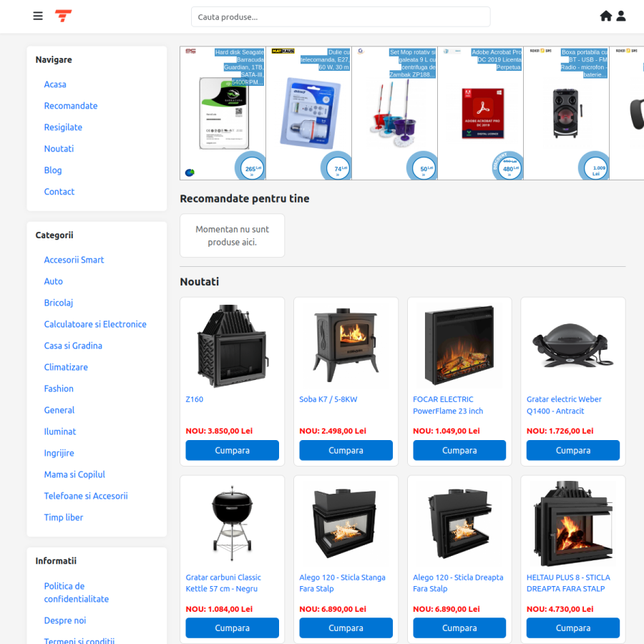The height and width of the screenshot is (644, 644).
Task: Open Gratar carbuni Classic Kettle title
Action: tap(223, 582)
